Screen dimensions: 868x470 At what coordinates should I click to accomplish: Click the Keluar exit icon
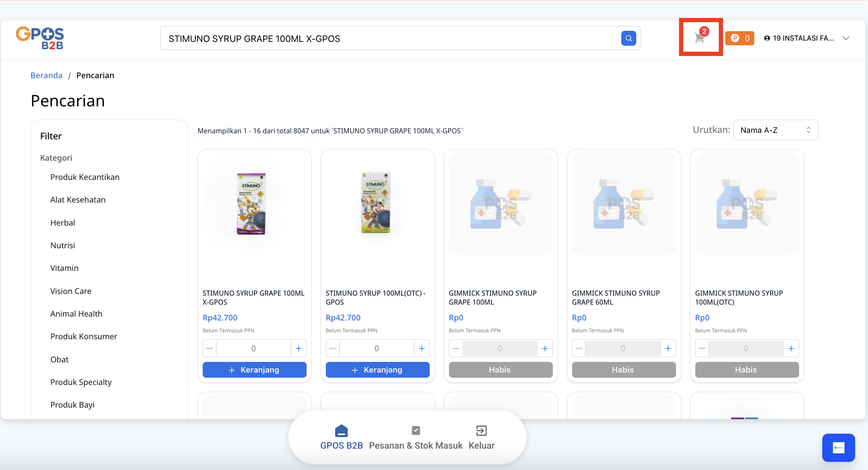(481, 431)
